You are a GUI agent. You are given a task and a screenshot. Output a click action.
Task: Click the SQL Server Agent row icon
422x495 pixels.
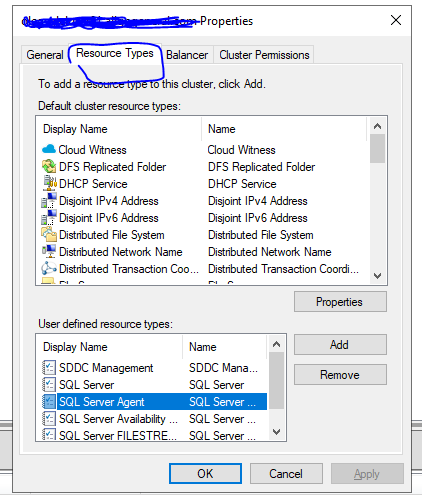click(x=49, y=401)
